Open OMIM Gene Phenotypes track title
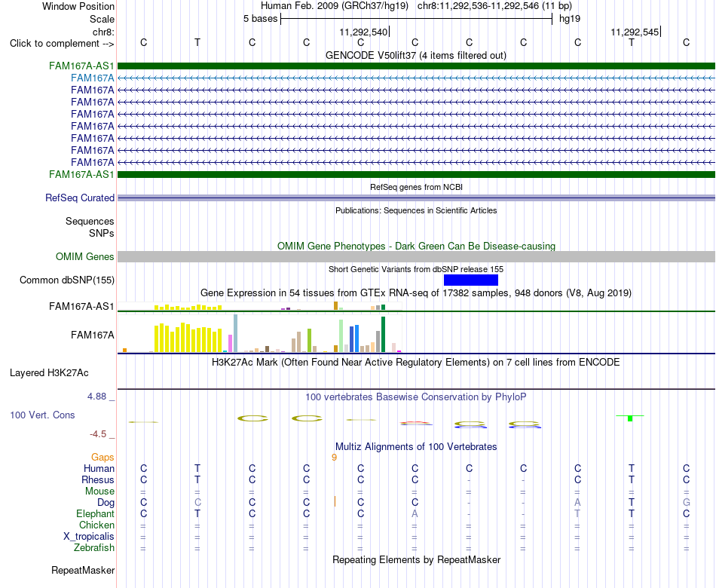The width and height of the screenshot is (716, 588). (x=416, y=246)
